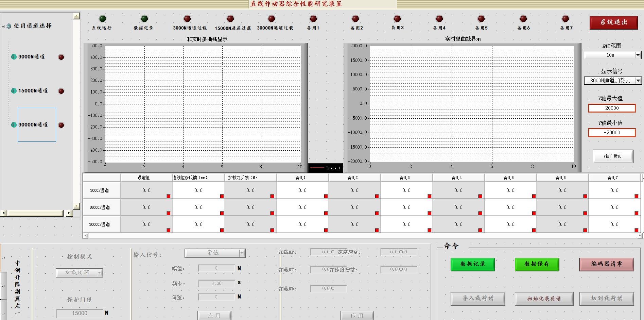
Task: Toggle the LED right of 30000N通道 tree row
Action: [x=61, y=125]
